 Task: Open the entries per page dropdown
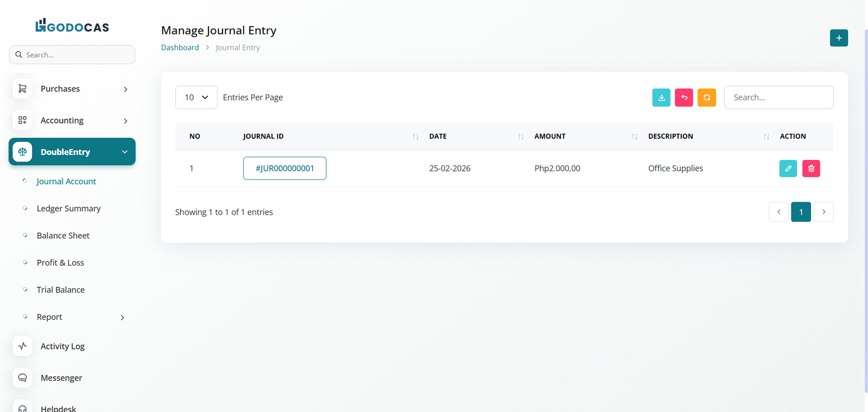196,98
